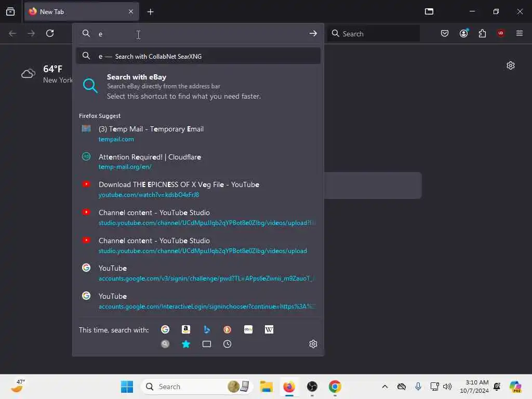Search this time with Wikipedia icon
The height and width of the screenshot is (399, 532).
coord(269,329)
